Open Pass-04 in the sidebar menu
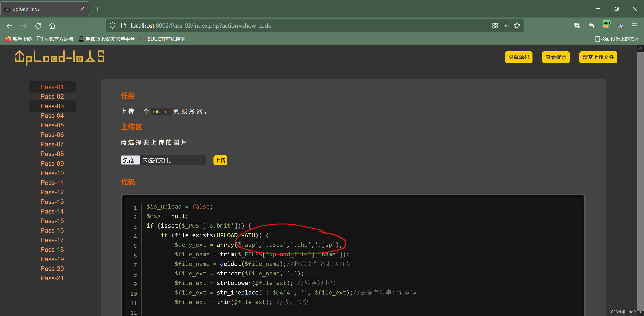The image size is (644, 316). [x=52, y=116]
